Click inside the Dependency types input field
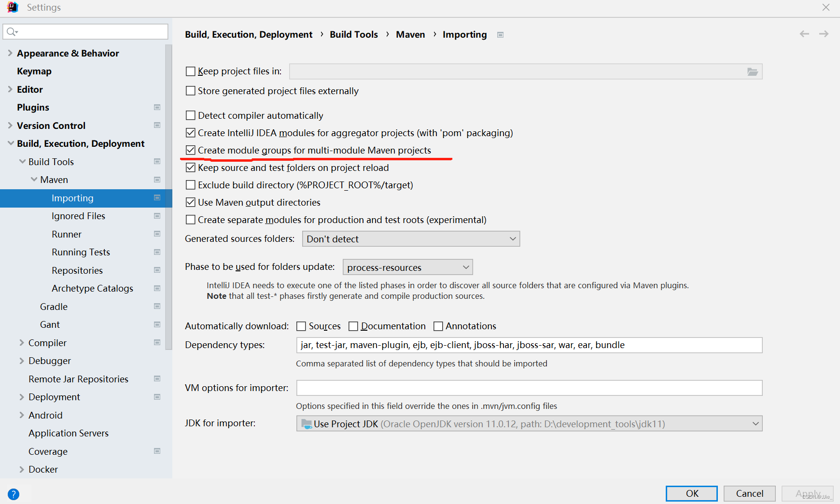 click(483, 345)
